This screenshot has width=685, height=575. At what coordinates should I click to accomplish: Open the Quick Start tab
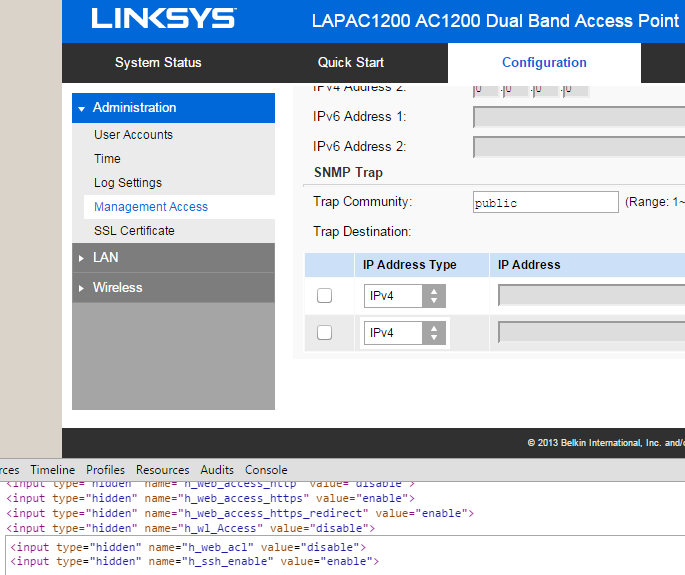351,62
